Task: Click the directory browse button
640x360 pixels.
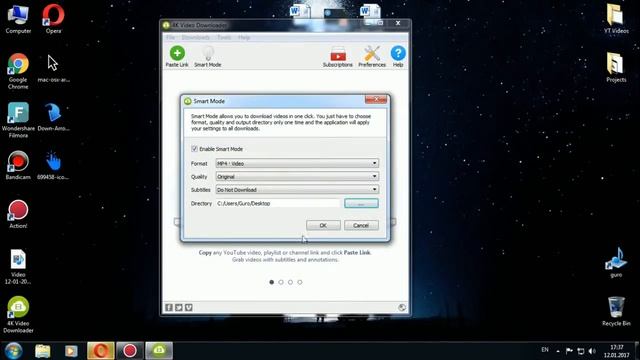Action: tap(361, 203)
